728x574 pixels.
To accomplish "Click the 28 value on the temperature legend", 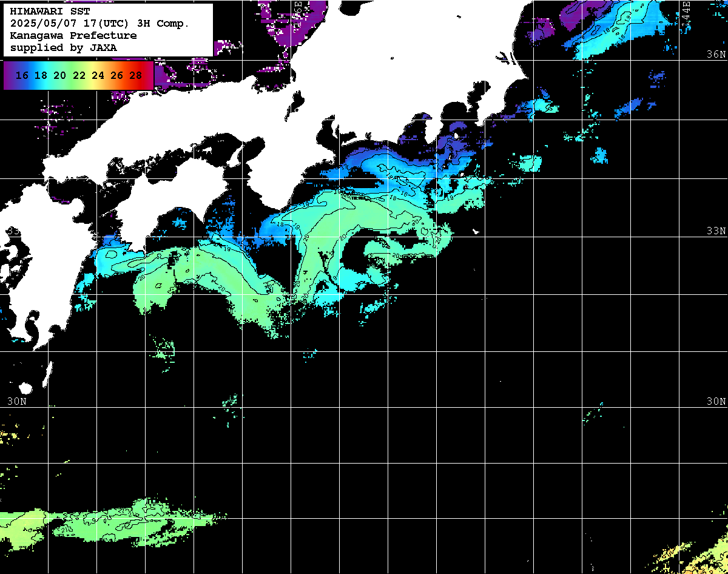I will pos(136,76).
